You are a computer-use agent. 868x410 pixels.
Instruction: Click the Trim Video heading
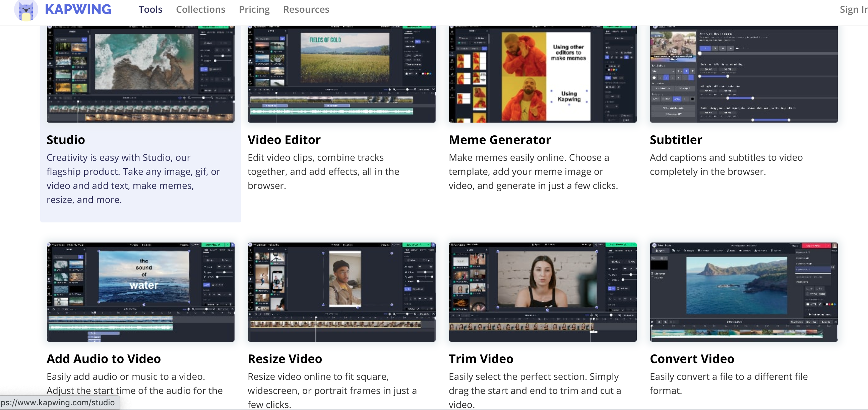click(x=481, y=359)
